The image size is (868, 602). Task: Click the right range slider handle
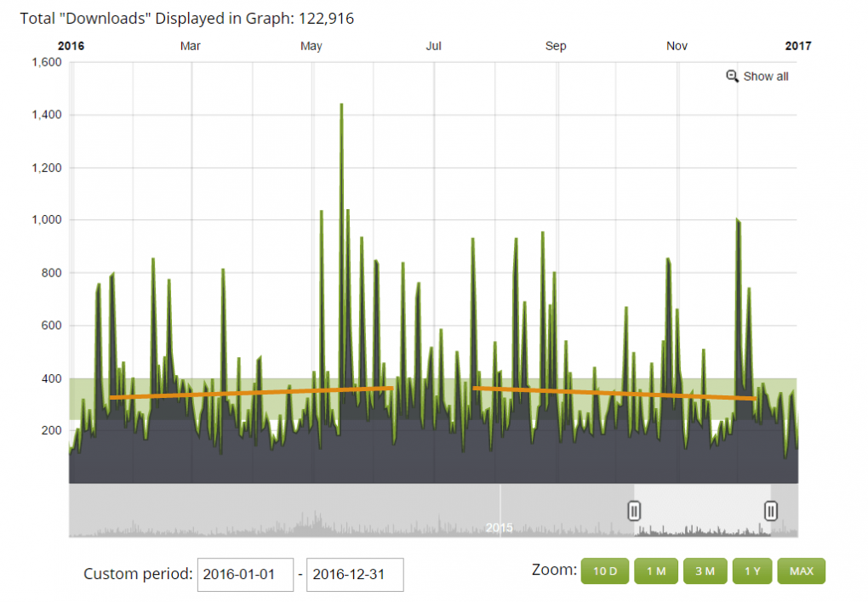(x=770, y=510)
